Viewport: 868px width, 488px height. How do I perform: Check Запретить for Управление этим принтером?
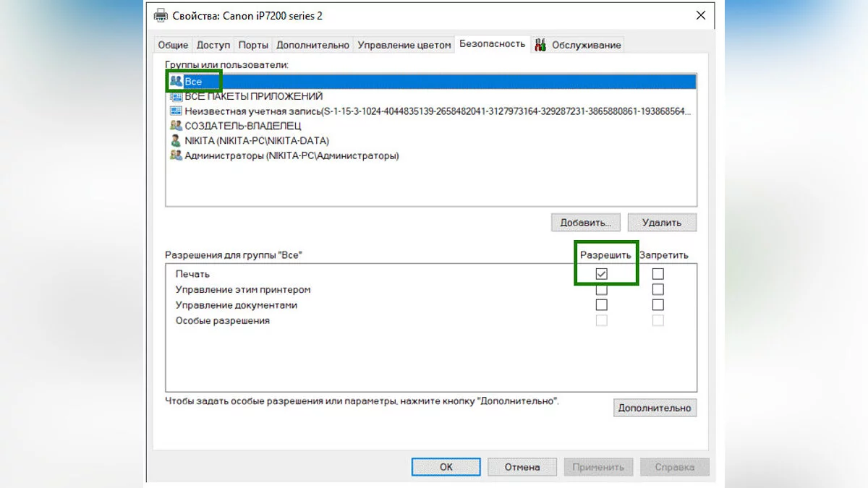[658, 289]
